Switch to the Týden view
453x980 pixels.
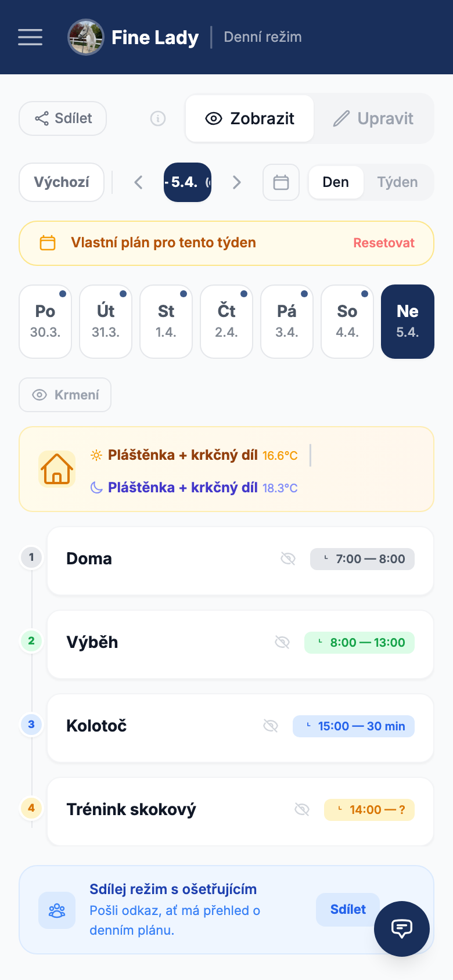[x=398, y=182]
